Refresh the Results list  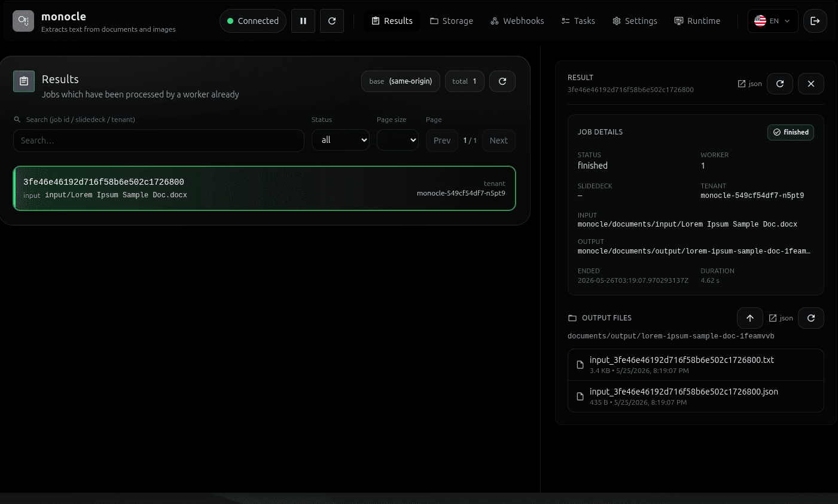502,81
